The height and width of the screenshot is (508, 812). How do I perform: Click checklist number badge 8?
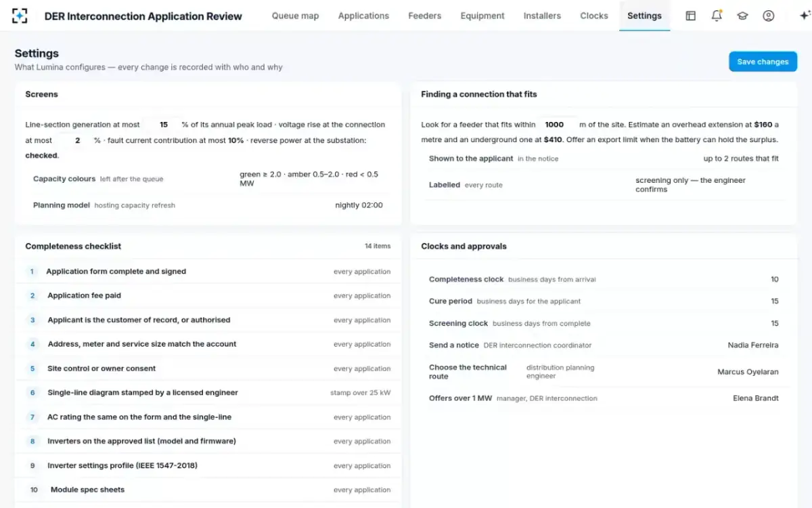tap(32, 442)
